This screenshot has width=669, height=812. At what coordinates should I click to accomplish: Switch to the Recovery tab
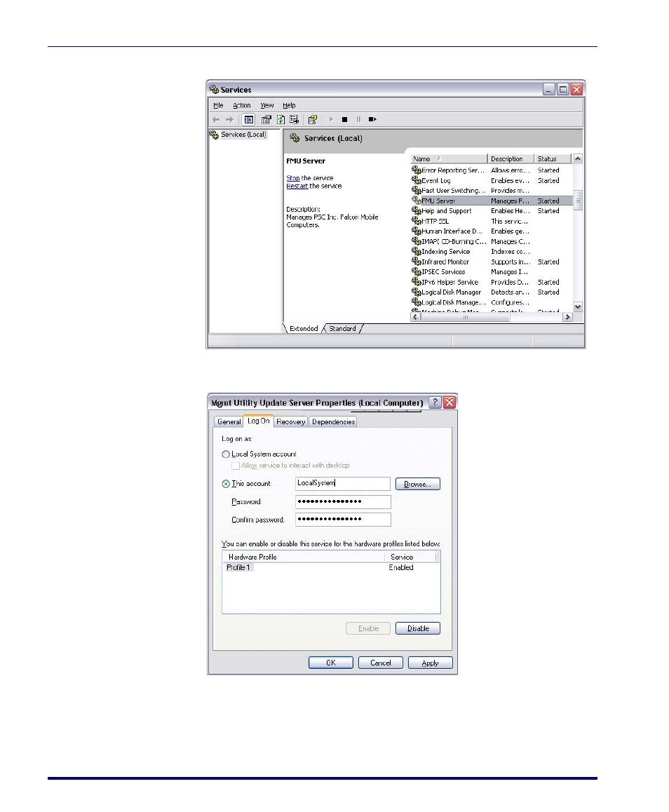[x=291, y=421]
